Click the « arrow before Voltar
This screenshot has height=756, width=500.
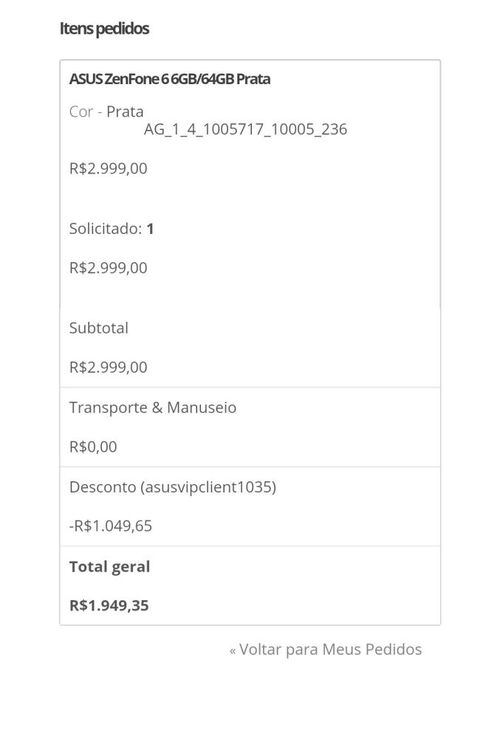point(233,651)
